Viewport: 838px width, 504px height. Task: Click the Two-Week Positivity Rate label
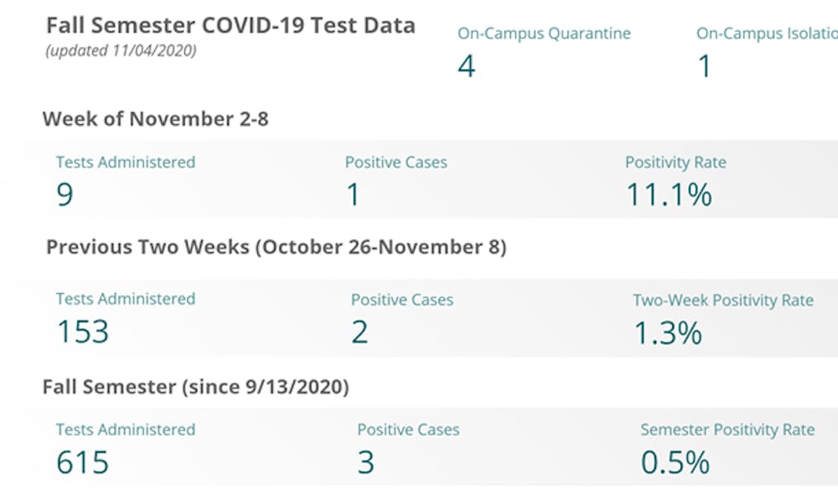pyautogui.click(x=723, y=300)
